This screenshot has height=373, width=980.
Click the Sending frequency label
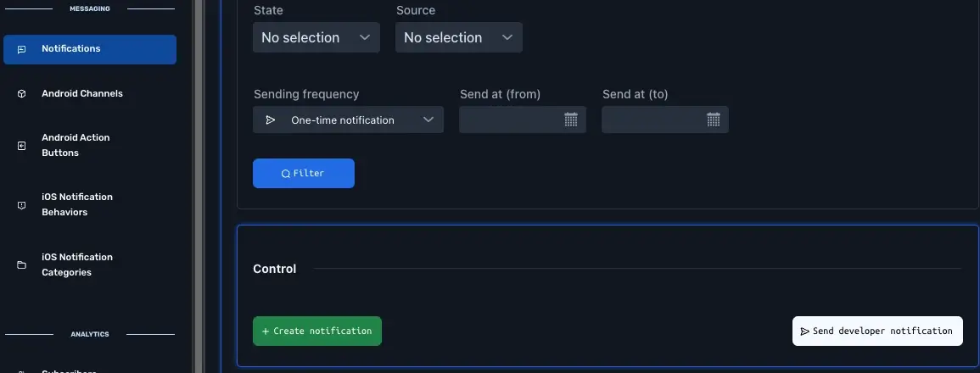pyautogui.click(x=306, y=94)
